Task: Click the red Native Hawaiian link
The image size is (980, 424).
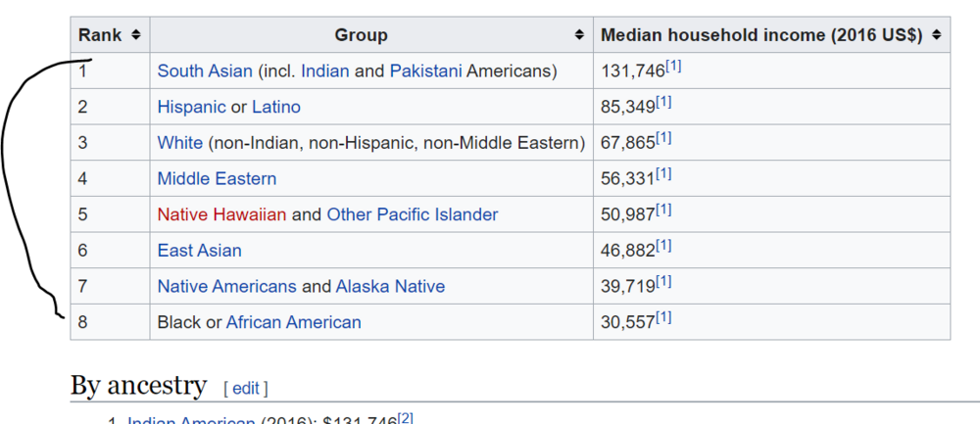Action: pos(221,214)
